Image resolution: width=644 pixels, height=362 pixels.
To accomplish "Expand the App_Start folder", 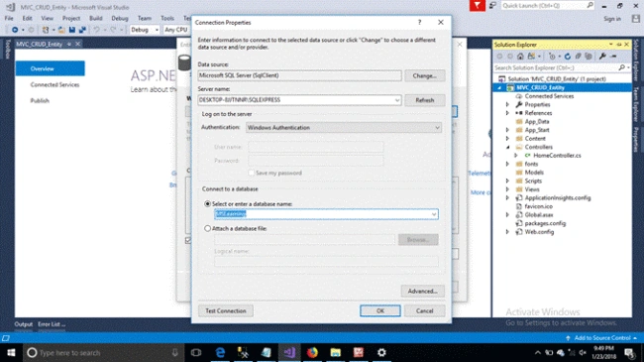I will pyautogui.click(x=507, y=130).
